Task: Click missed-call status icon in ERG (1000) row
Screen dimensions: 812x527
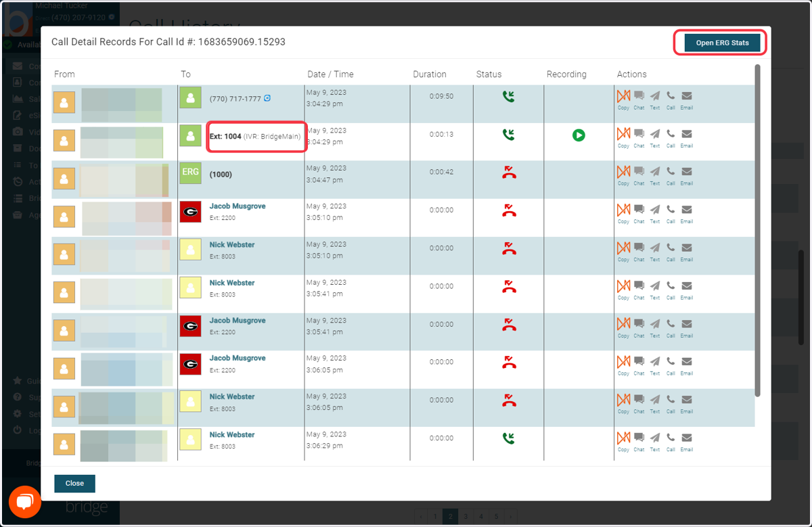Action: (x=509, y=173)
